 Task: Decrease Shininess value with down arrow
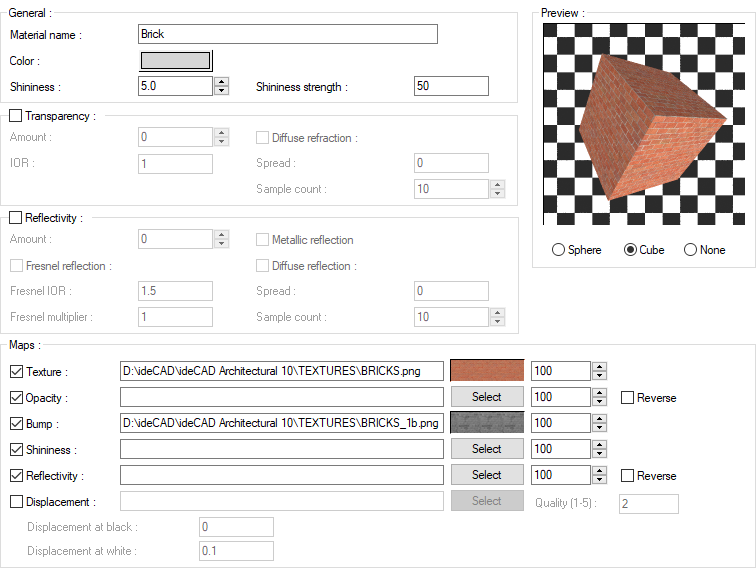[222, 91]
